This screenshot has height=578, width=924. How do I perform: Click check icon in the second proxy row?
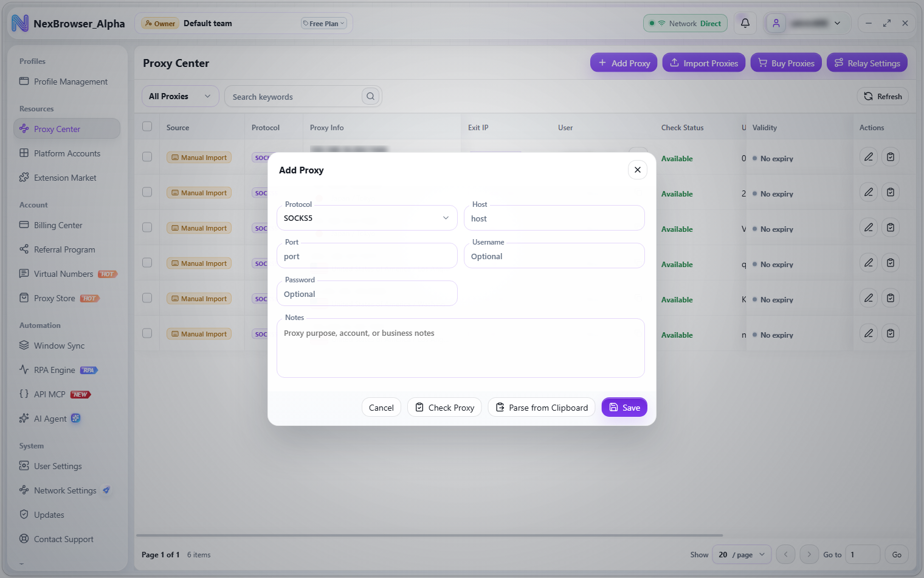click(x=891, y=192)
